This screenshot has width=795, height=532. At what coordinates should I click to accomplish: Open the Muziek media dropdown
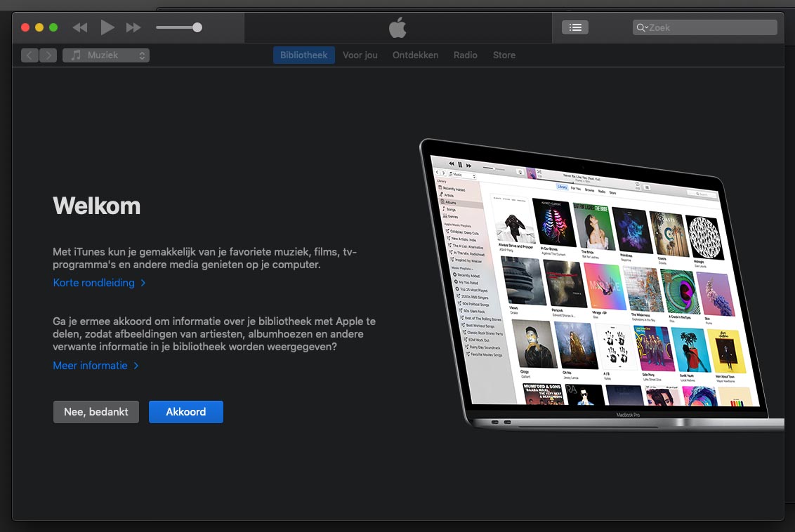(x=105, y=55)
